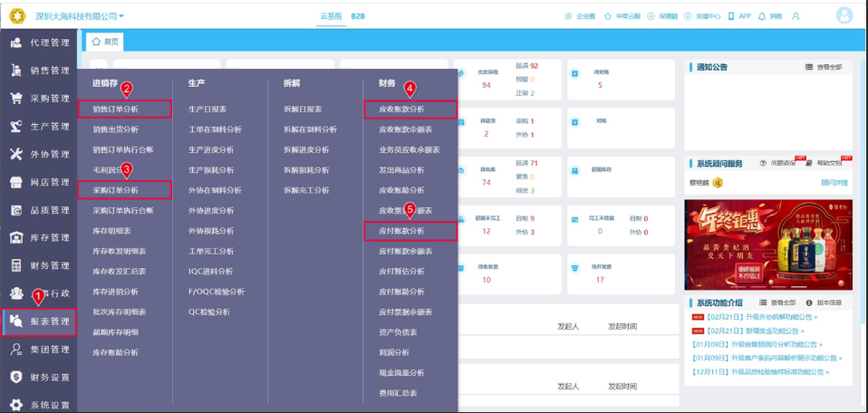Open 财务设置 in the left sidebar
868x413 pixels.
pos(40,377)
